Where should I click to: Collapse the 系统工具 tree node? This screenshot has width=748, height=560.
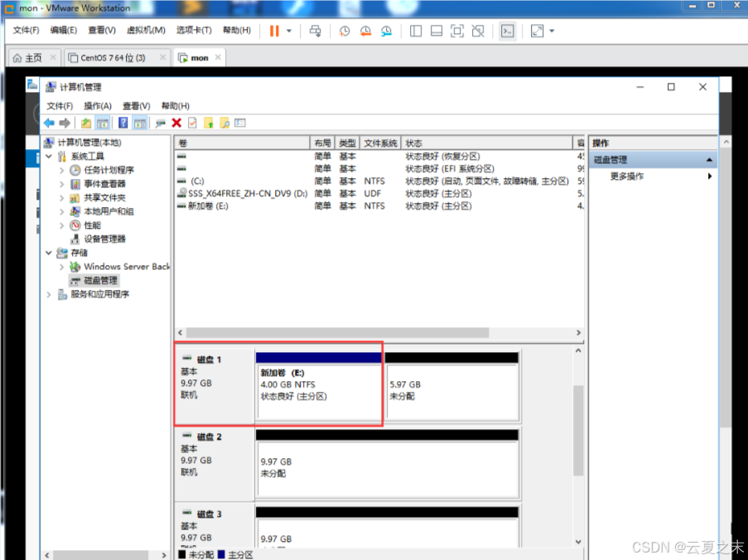coord(49,157)
